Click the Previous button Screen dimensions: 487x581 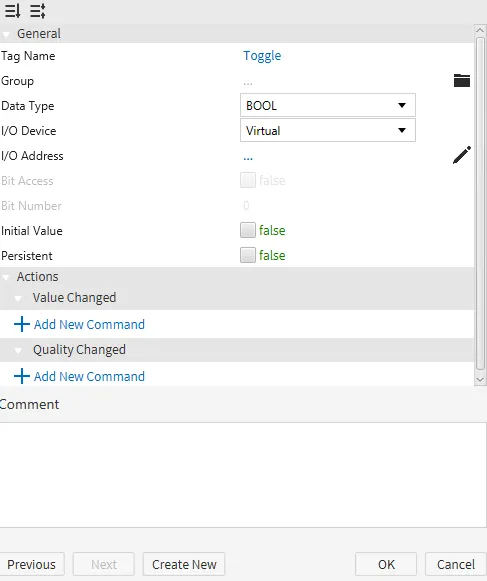click(x=32, y=564)
